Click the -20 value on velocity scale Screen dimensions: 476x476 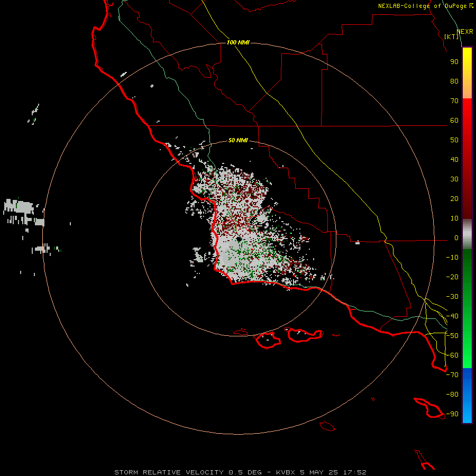[x=452, y=277]
